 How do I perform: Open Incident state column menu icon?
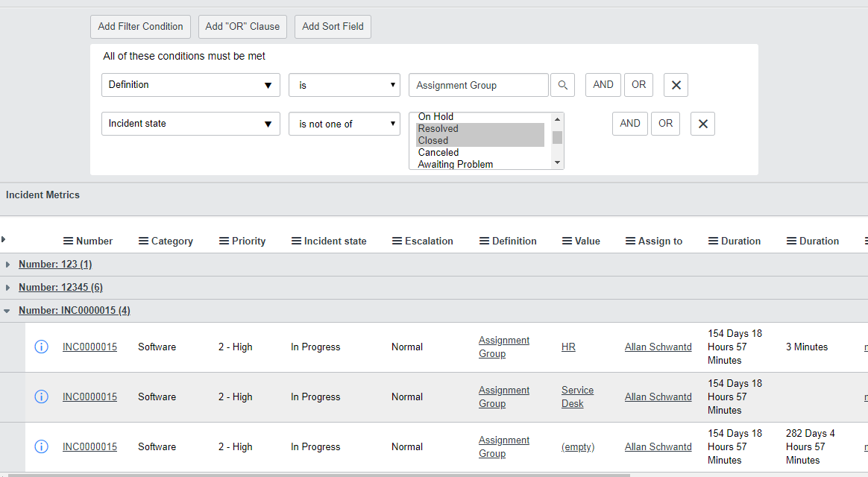click(x=296, y=241)
